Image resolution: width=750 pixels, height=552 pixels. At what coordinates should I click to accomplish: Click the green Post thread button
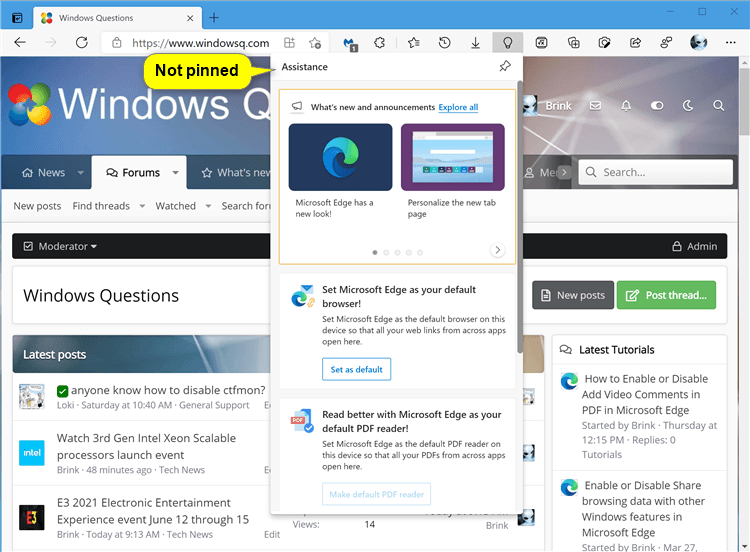tap(666, 295)
